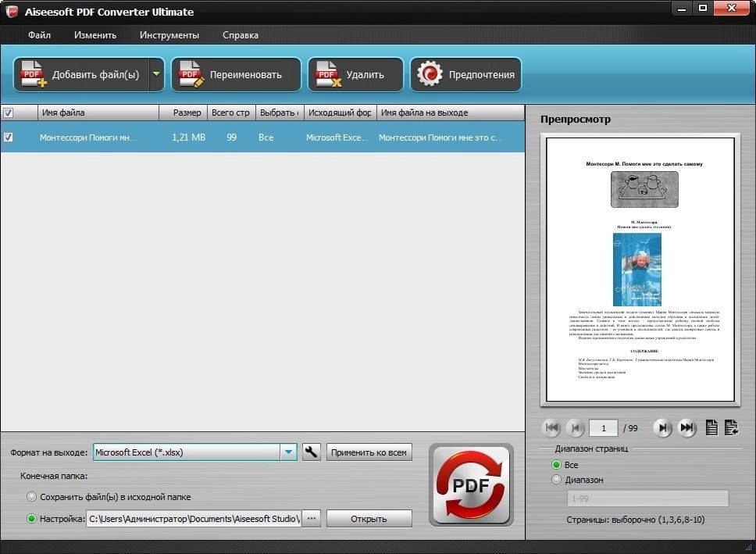Click the Имя файла на выходе header
Viewport: 756px width, 554px height.
[x=451, y=113]
